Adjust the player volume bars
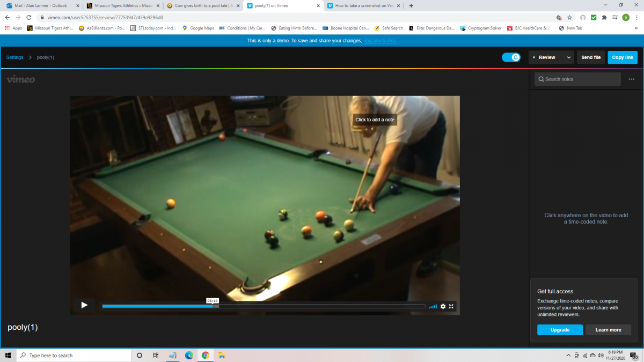The width and height of the screenshot is (644, 362). click(x=433, y=306)
